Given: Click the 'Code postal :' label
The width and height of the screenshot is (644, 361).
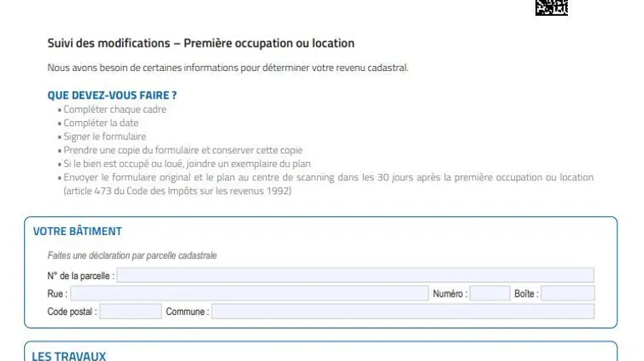Looking at the screenshot, I should click(72, 312).
